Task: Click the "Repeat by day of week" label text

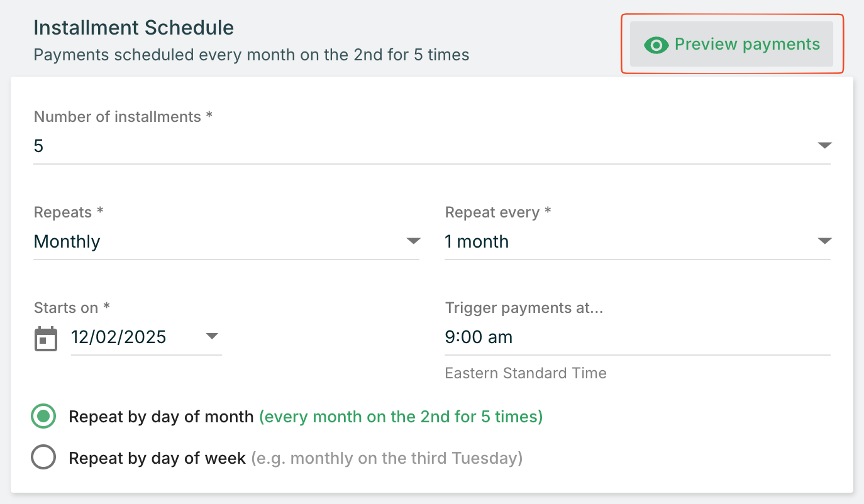Action: (157, 459)
